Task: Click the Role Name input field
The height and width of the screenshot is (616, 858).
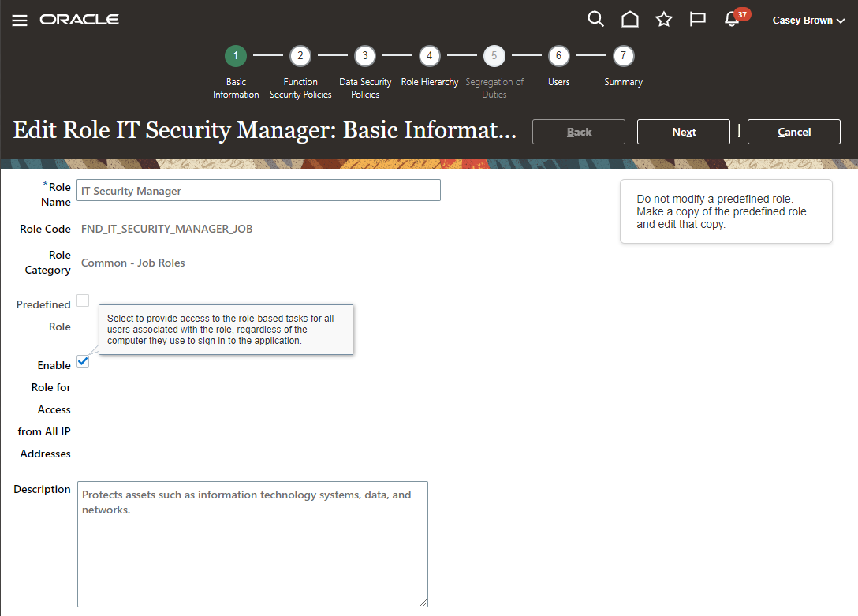Action: [259, 190]
